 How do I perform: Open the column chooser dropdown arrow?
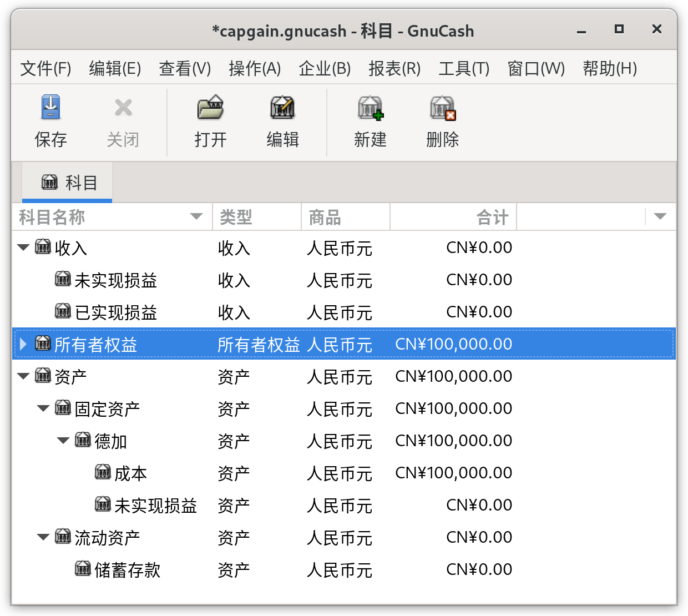point(660,216)
